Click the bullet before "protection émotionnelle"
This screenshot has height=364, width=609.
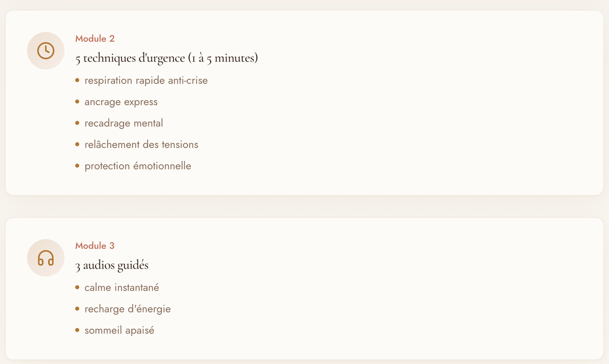point(77,166)
